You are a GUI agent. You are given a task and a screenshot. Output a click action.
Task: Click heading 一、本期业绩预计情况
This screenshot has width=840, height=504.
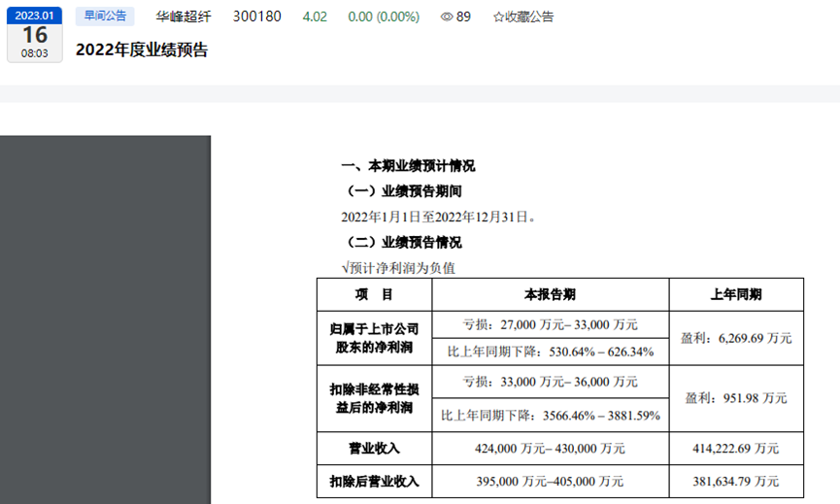(408, 166)
